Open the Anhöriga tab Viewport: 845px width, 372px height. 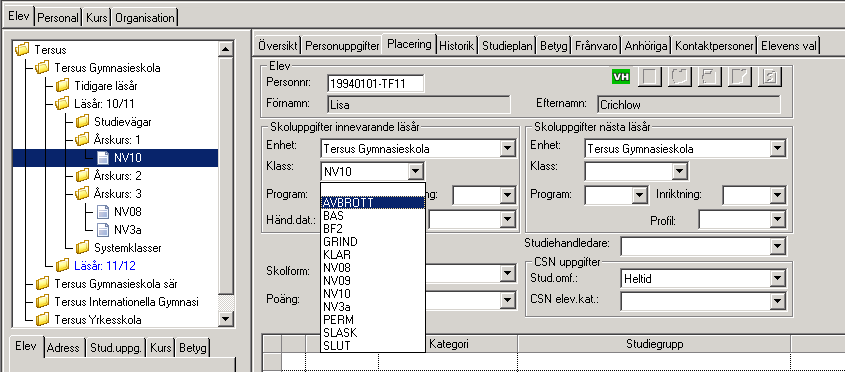click(646, 46)
